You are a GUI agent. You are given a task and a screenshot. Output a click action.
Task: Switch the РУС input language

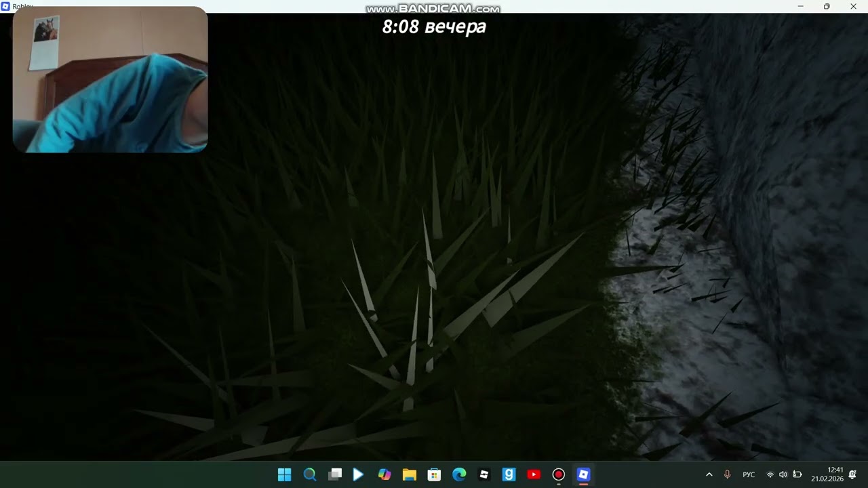749,474
